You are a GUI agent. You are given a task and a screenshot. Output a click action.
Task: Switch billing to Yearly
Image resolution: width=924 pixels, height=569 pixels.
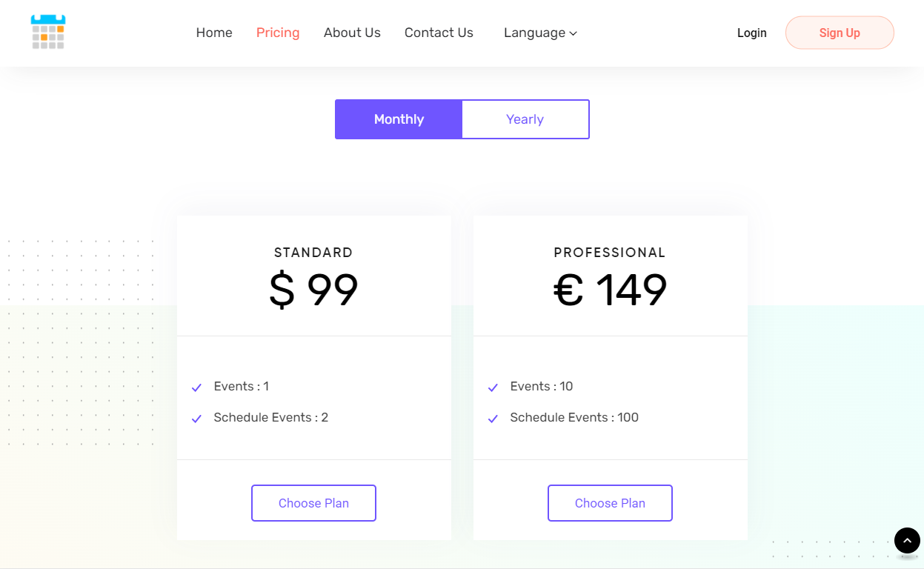click(x=525, y=119)
